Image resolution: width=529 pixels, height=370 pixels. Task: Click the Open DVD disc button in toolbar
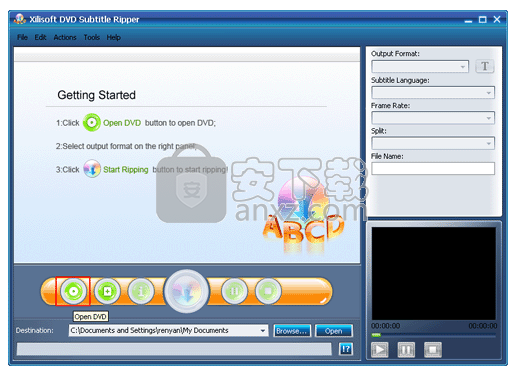(x=73, y=291)
